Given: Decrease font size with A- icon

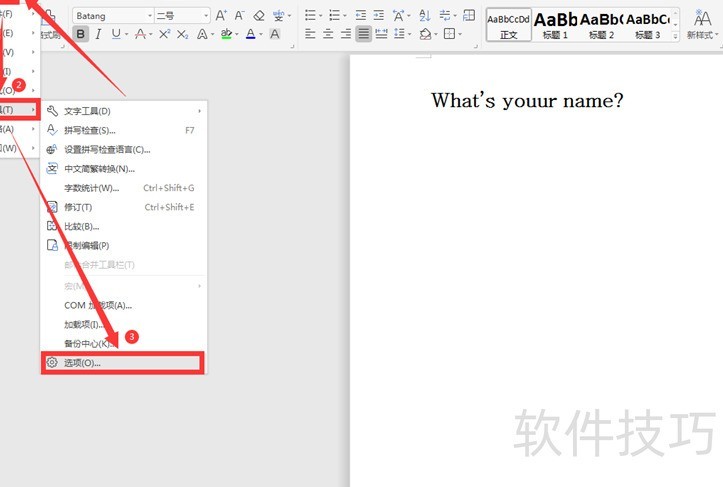Looking at the screenshot, I should [x=239, y=16].
